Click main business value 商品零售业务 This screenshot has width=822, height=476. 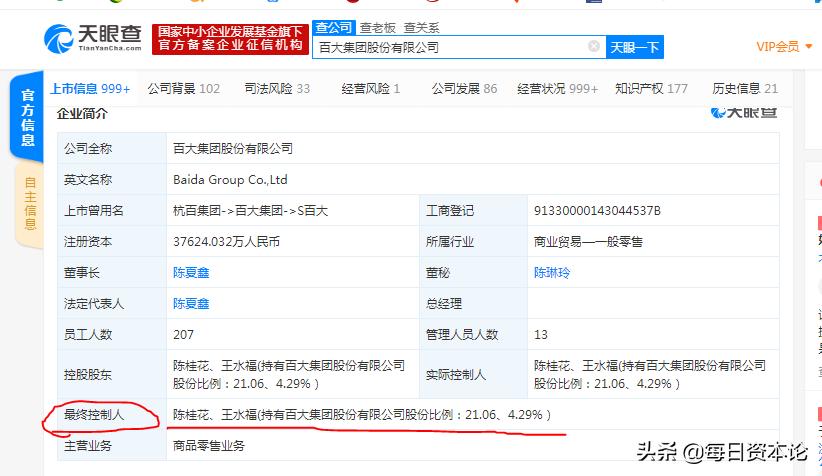tap(209, 446)
